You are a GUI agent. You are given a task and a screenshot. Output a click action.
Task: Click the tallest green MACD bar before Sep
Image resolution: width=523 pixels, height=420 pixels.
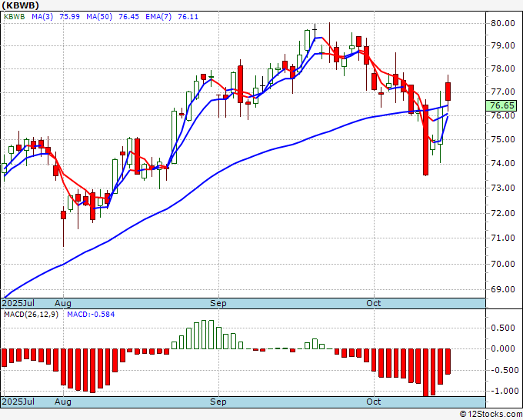pos(212,335)
